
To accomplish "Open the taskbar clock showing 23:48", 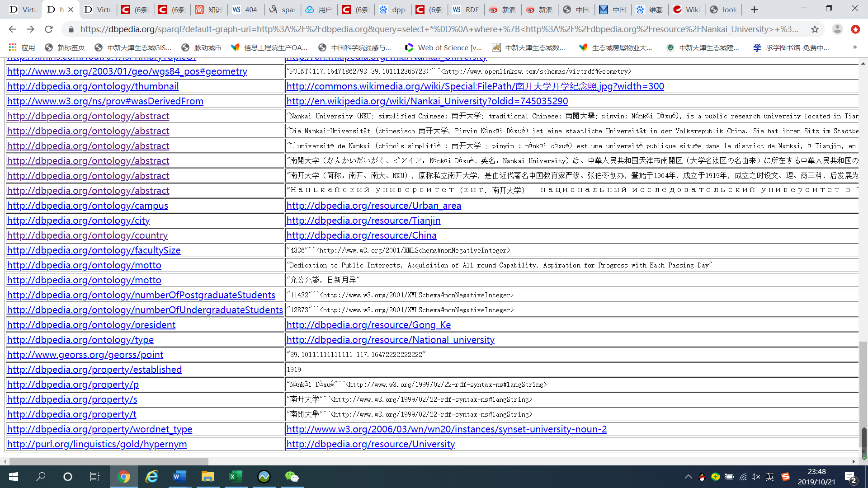I will coord(816,477).
